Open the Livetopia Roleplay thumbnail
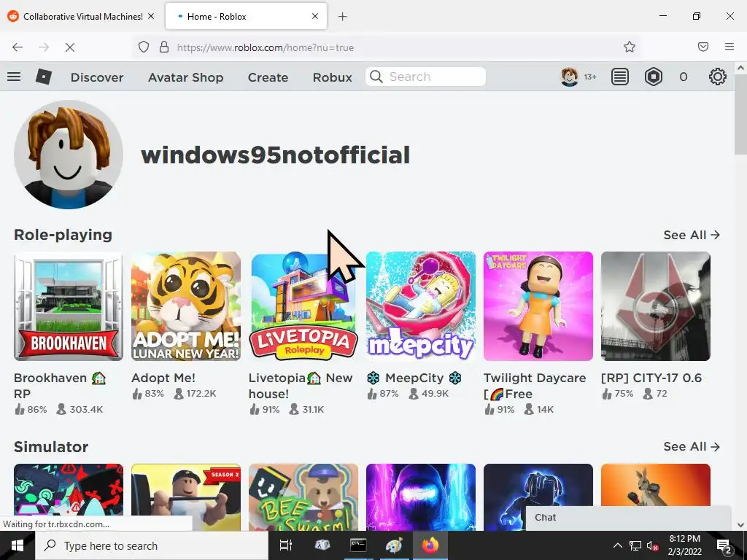 (x=303, y=306)
